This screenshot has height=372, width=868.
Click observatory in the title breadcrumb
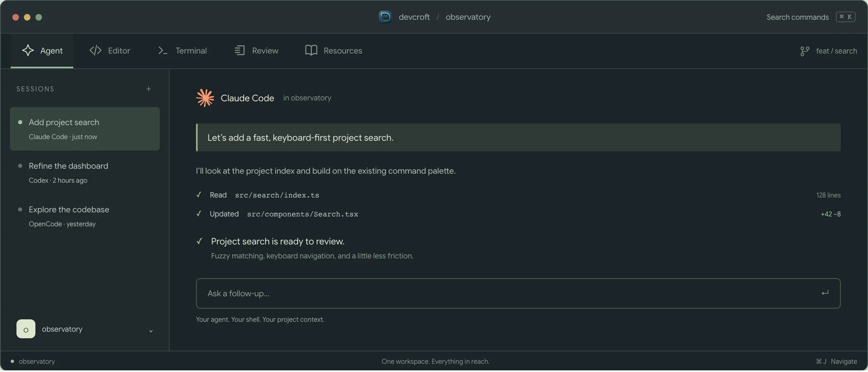click(x=468, y=17)
